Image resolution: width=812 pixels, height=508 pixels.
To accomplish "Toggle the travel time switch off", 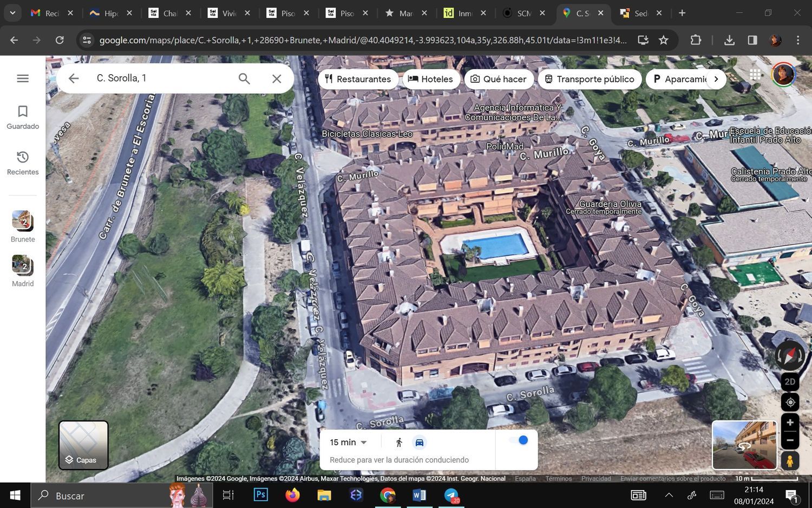I will 519,440.
